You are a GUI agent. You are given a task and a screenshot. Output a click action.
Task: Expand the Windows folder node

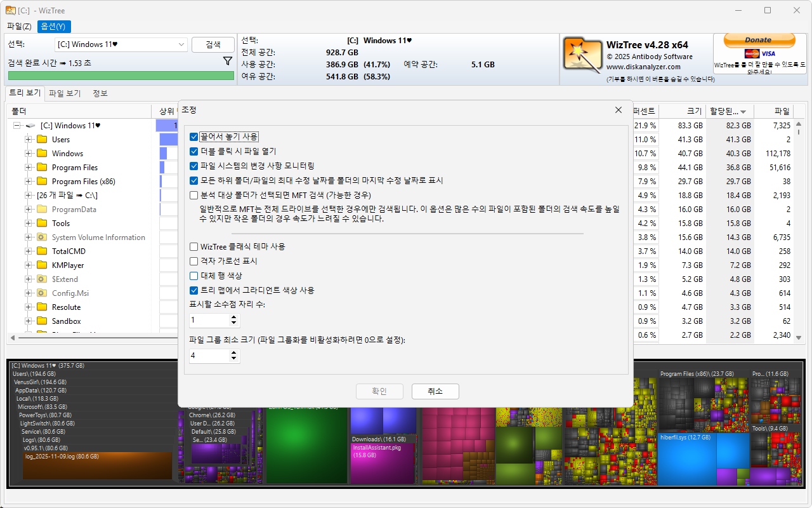tap(28, 154)
